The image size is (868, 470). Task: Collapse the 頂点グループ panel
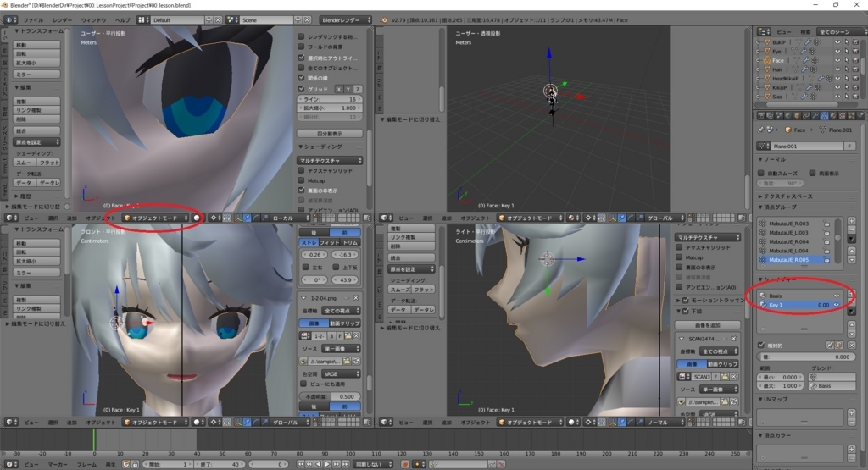[777, 207]
